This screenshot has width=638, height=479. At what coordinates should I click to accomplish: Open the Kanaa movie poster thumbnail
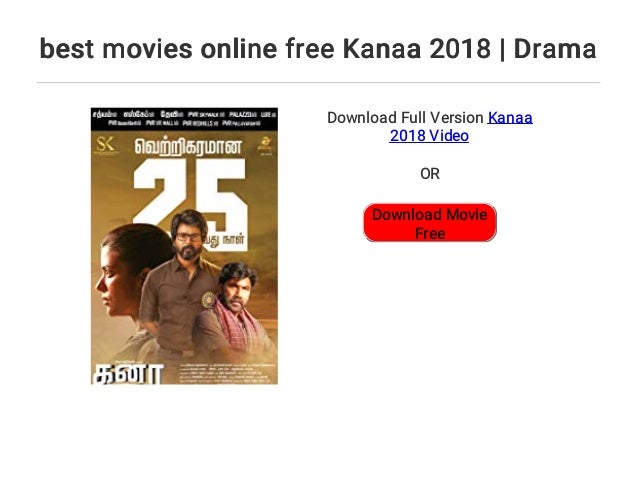click(x=184, y=246)
